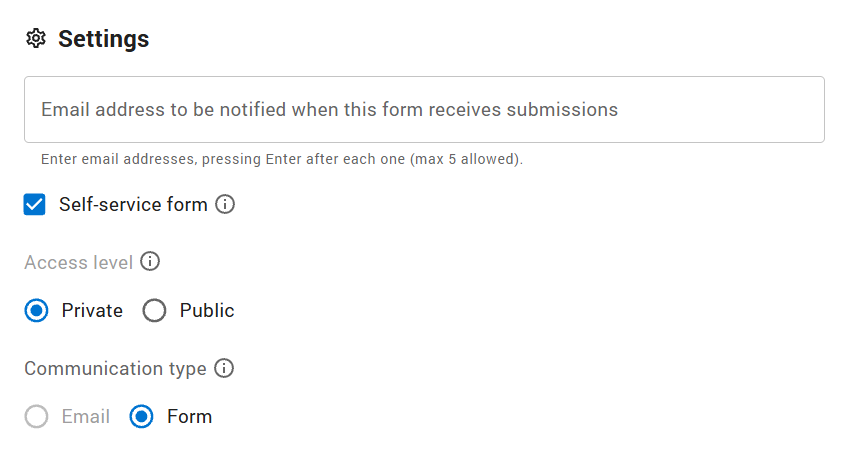The image size is (847, 465).
Task: Click info icon next to Communication type
Action: (x=224, y=369)
